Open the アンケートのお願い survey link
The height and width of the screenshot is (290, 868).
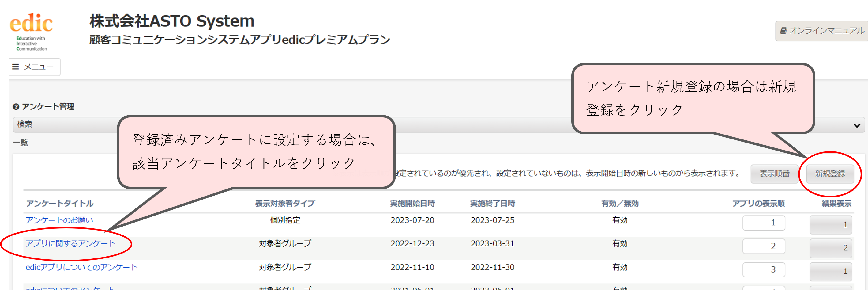click(59, 220)
